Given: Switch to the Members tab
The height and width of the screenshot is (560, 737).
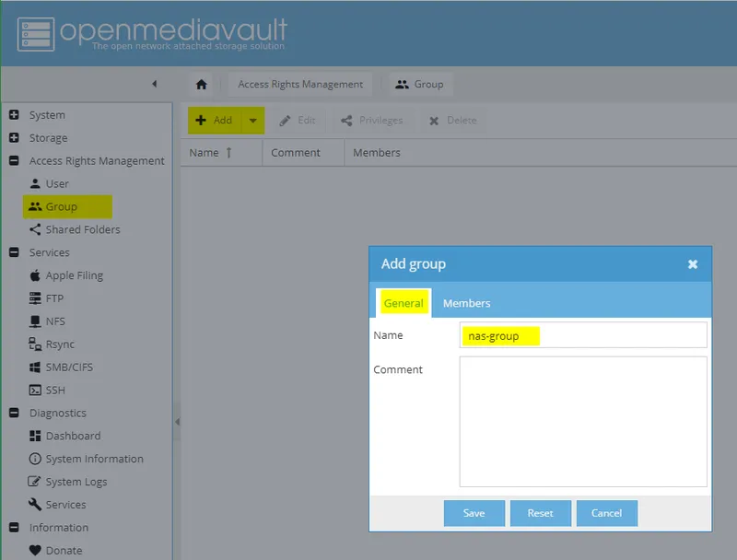Looking at the screenshot, I should [x=468, y=303].
